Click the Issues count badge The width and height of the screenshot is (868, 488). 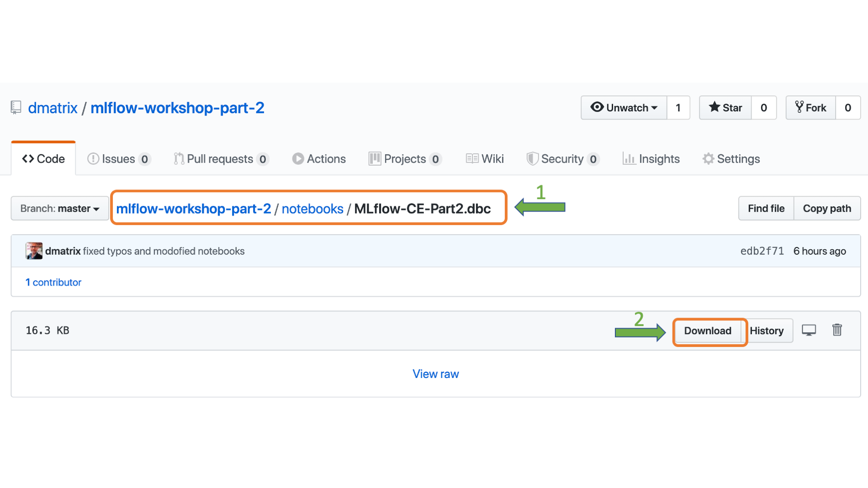[144, 159]
